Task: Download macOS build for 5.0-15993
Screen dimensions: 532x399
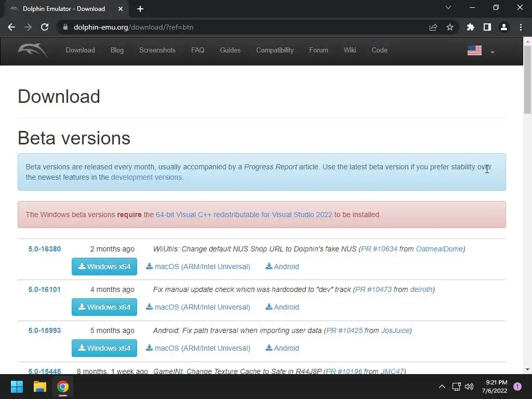Action: pos(198,348)
